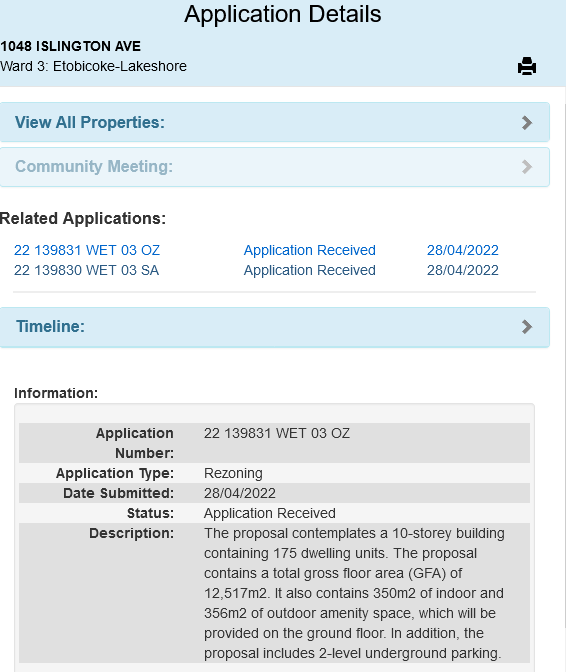Click the proposal description text
566x672 pixels.
(354, 593)
